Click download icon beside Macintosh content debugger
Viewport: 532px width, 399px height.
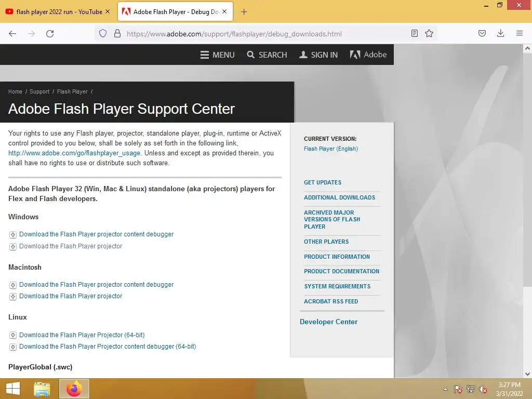[13, 285]
